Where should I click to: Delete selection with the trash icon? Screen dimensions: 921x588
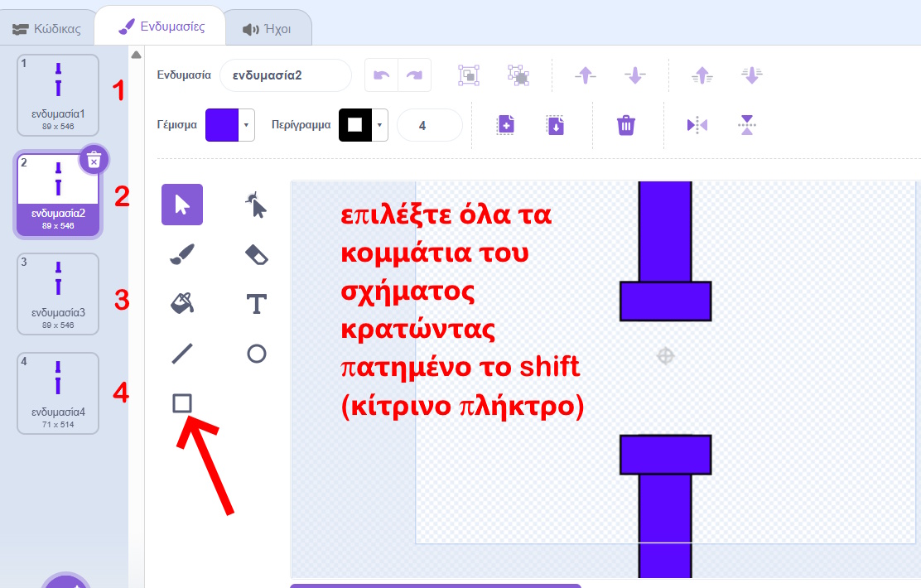point(626,125)
